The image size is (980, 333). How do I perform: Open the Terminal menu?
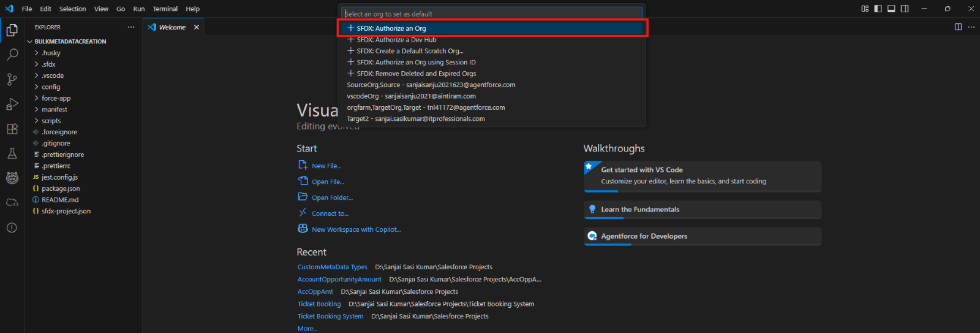(x=165, y=9)
